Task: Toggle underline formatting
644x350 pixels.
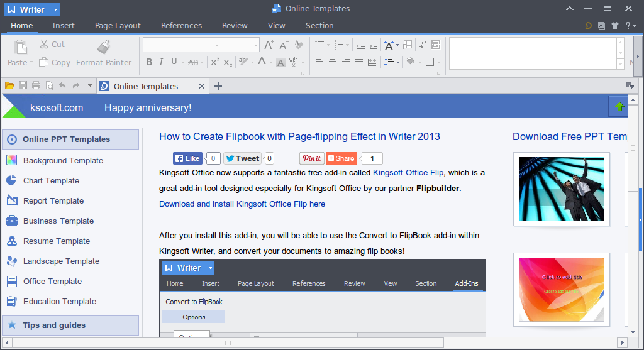Action: 174,62
